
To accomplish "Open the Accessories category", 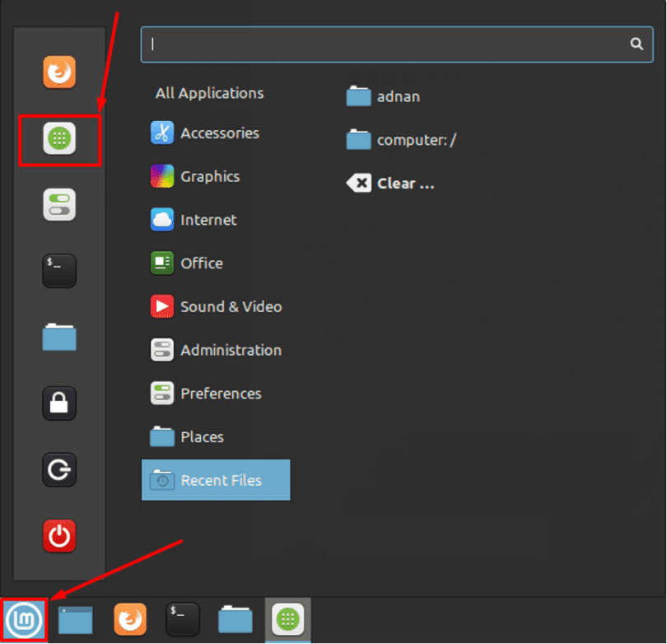I will (205, 133).
